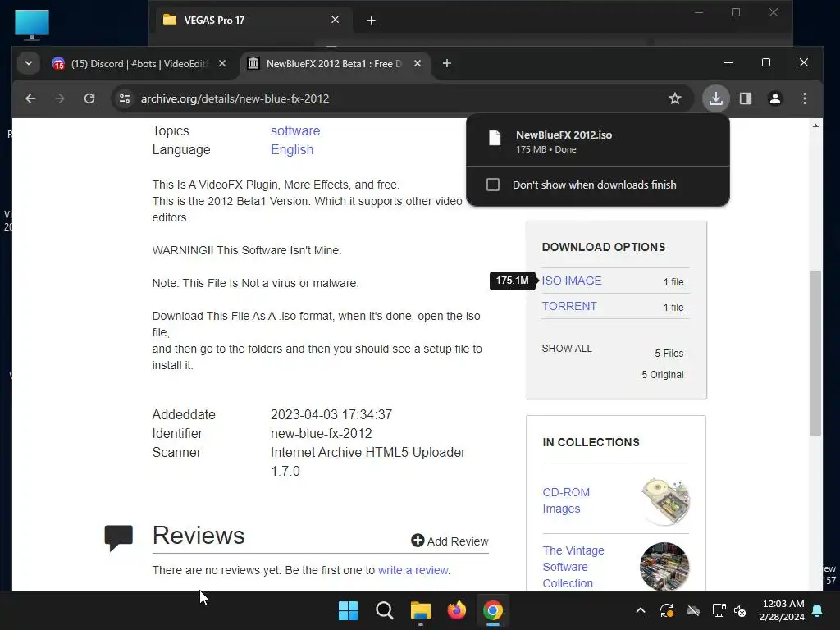Open the downloaded NewBlueFX 2012.iso entry

(598, 141)
